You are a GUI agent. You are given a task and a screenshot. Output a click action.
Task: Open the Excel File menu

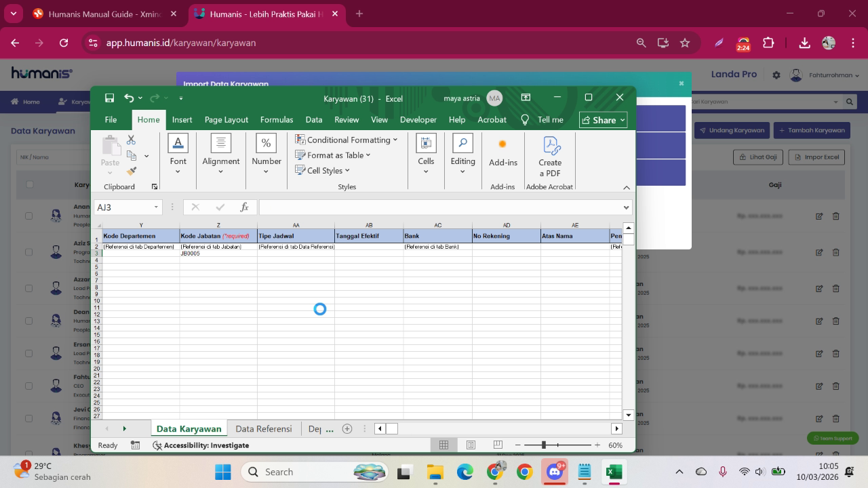click(111, 119)
